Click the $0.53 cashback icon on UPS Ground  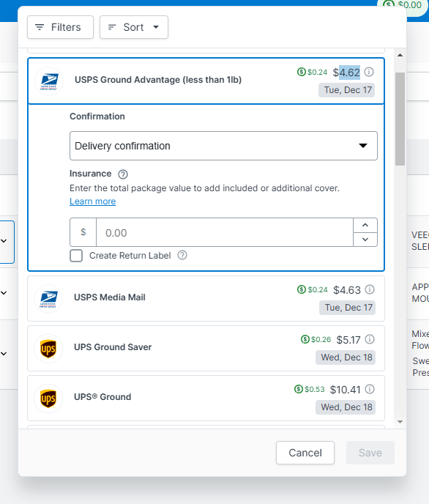[x=299, y=389]
